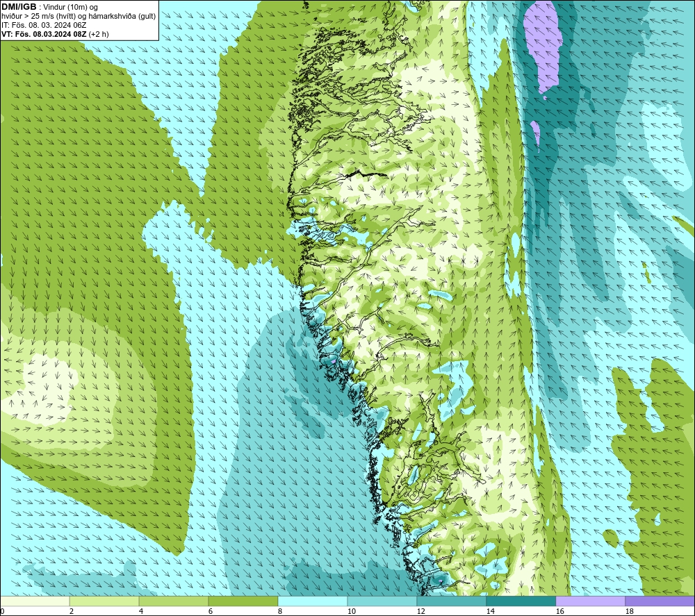Screen dimensions: 695x616
Task: Click the scale label "16"
Action: click(x=559, y=612)
